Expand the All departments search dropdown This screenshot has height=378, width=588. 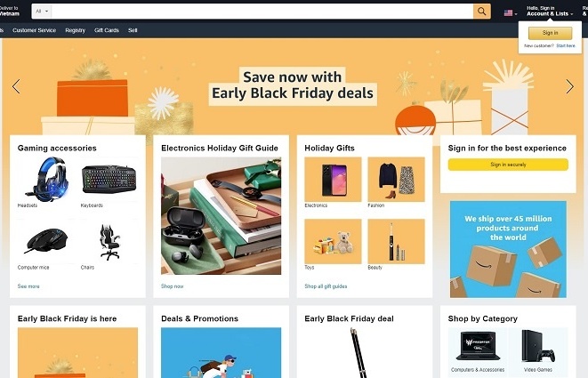42,12
